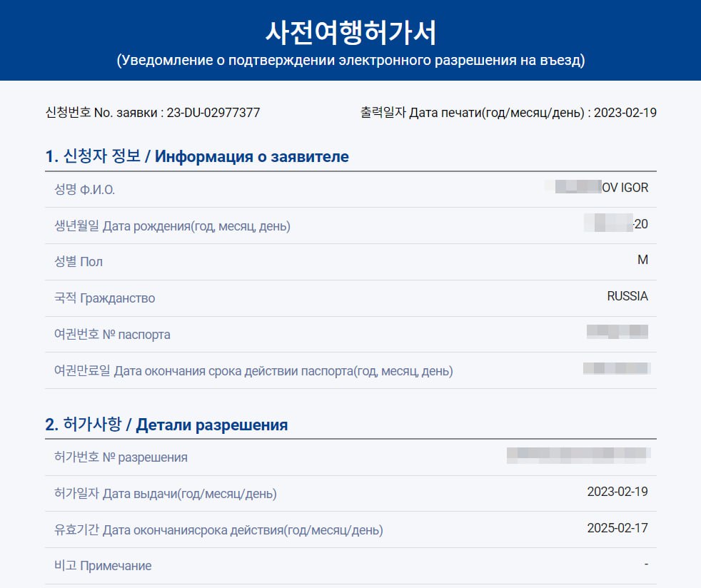The image size is (701, 588).
Task: Select application number 23-DU-02977377
Action: pyautogui.click(x=213, y=113)
